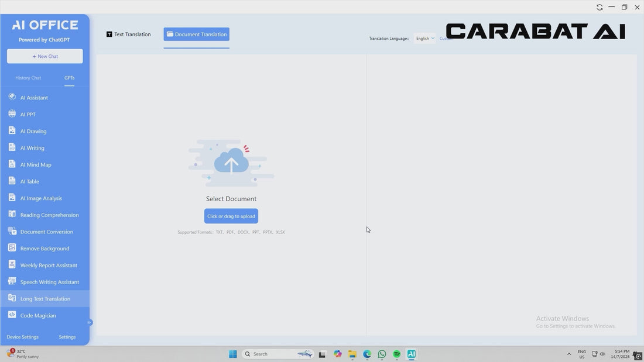Select the AI Drawing icon

click(12, 130)
